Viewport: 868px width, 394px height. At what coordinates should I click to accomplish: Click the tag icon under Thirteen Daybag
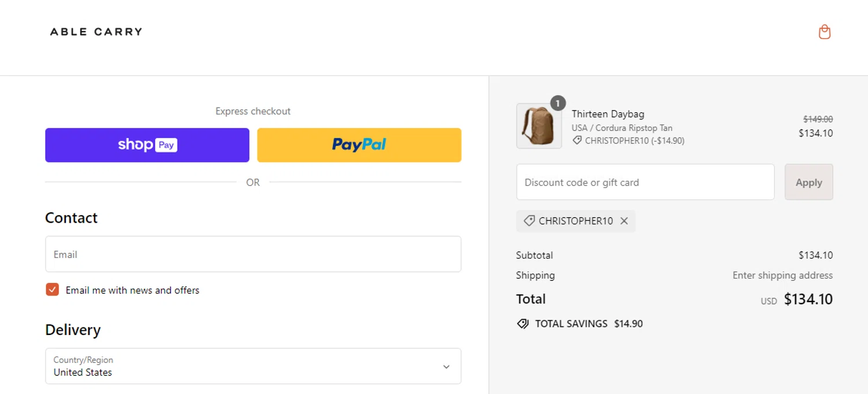pos(577,141)
